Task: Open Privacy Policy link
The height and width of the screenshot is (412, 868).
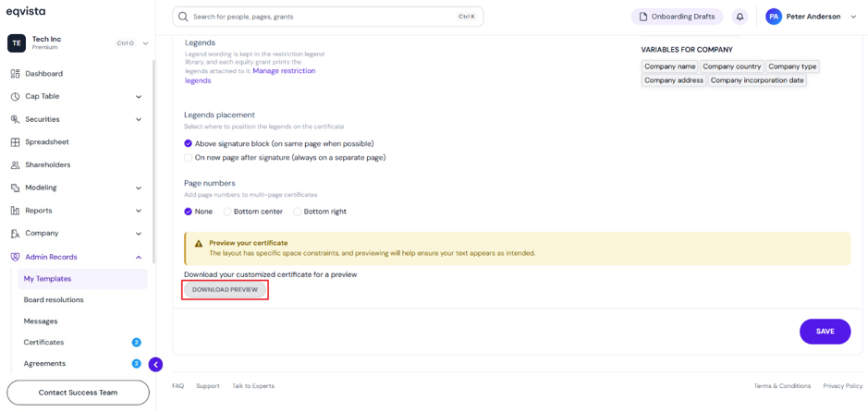Action: tap(842, 386)
